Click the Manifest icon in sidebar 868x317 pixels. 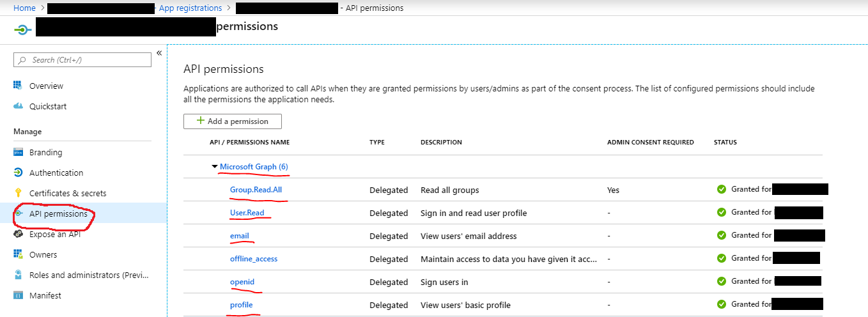pos(18,295)
